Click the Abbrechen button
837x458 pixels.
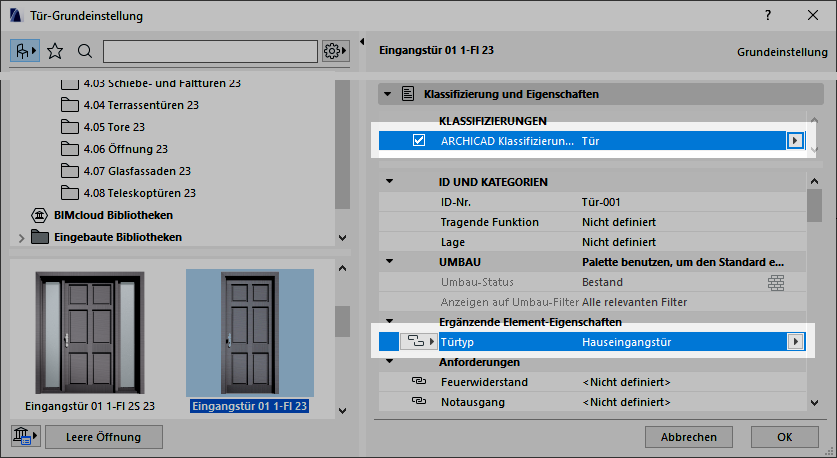(688, 437)
